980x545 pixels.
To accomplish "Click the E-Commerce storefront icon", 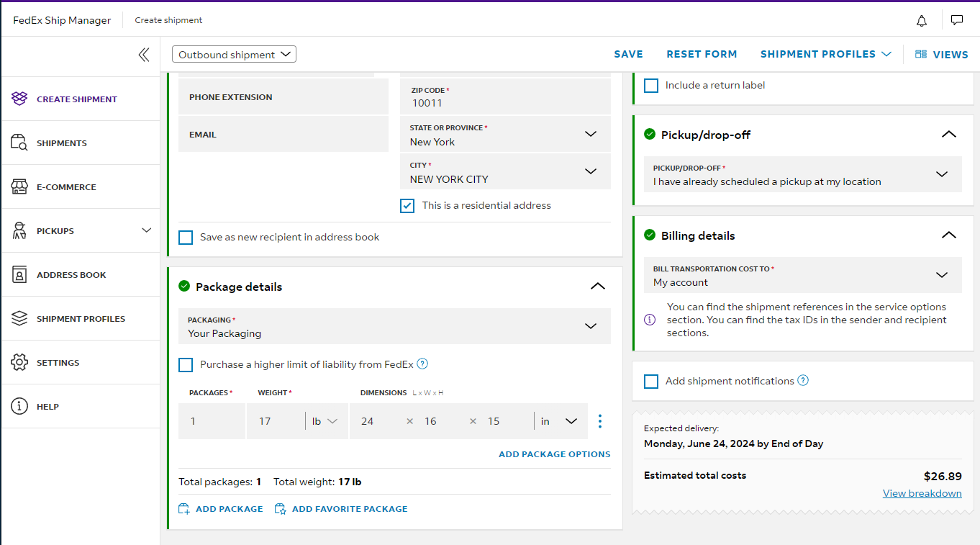I will tap(19, 186).
